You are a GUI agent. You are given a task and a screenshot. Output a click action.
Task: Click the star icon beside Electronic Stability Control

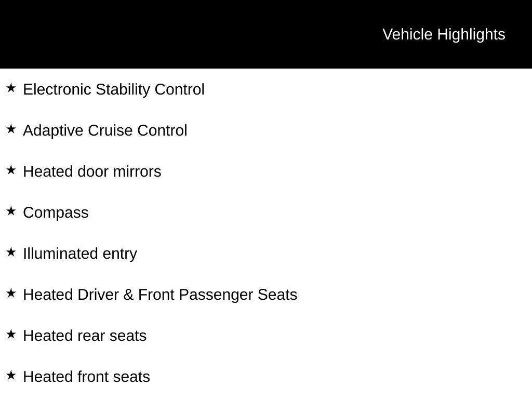coord(11,88)
